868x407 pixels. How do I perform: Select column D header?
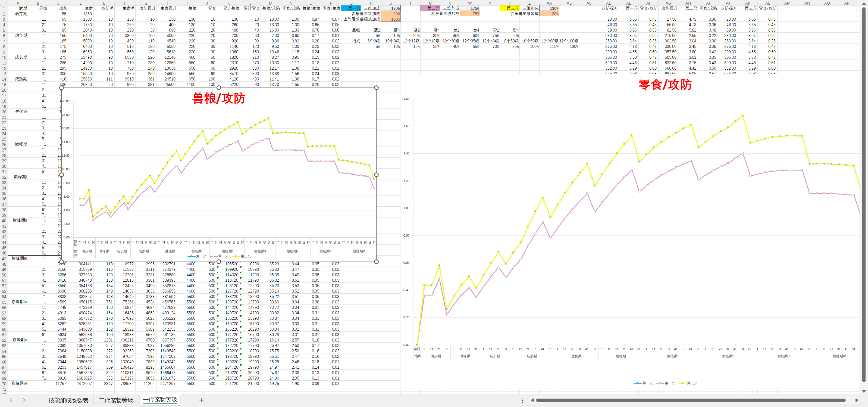tap(81, 3)
